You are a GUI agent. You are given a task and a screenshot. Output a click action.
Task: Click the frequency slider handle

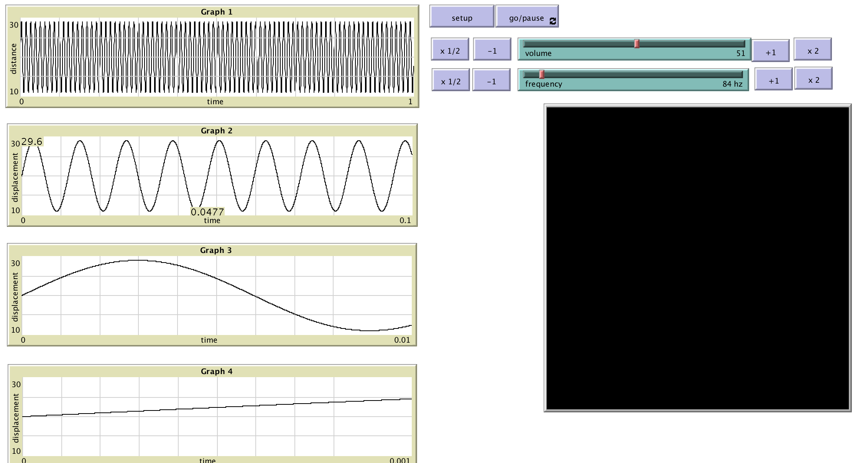click(541, 74)
